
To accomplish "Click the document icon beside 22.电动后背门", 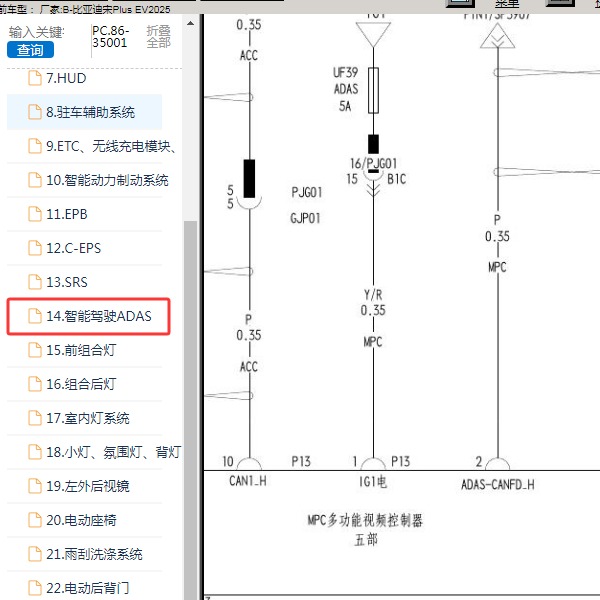I will point(35,588).
